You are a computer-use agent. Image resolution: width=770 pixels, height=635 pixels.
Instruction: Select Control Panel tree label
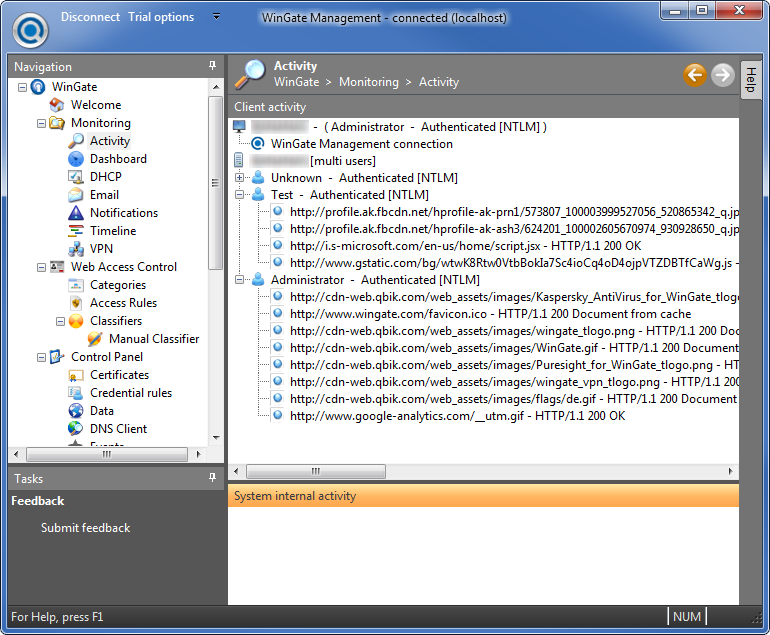click(107, 357)
